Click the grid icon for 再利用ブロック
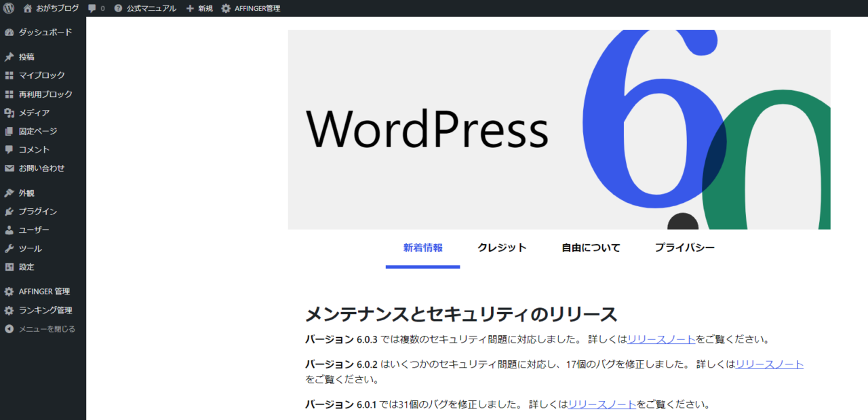This screenshot has height=420, width=868. [x=9, y=94]
